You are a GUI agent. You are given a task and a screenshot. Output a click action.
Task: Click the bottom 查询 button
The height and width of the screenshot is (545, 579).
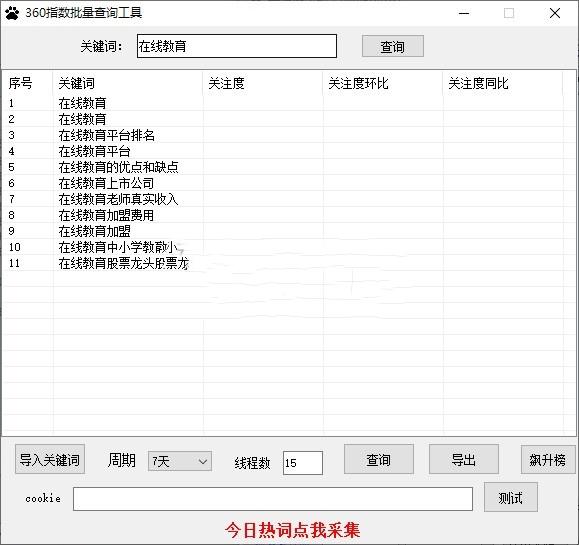click(x=379, y=459)
